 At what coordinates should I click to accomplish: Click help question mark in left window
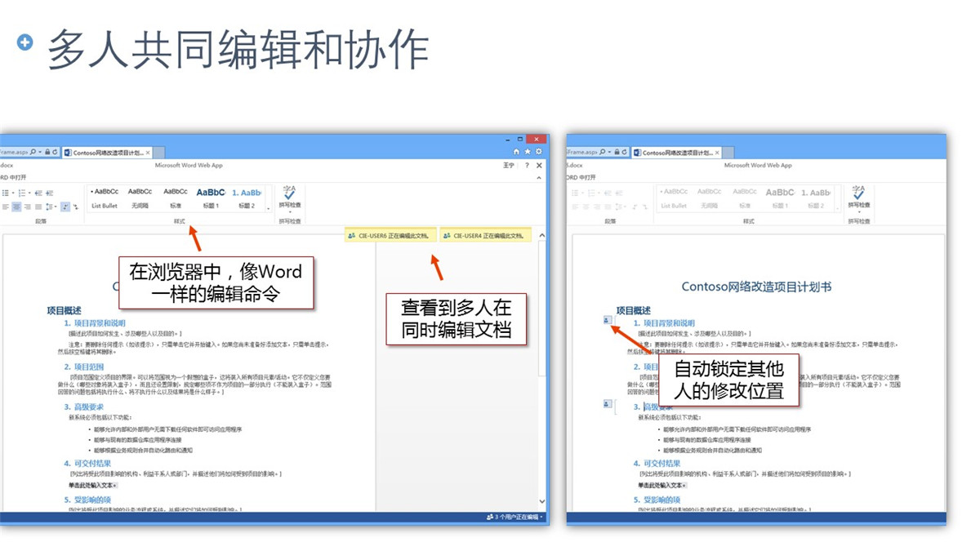(527, 166)
